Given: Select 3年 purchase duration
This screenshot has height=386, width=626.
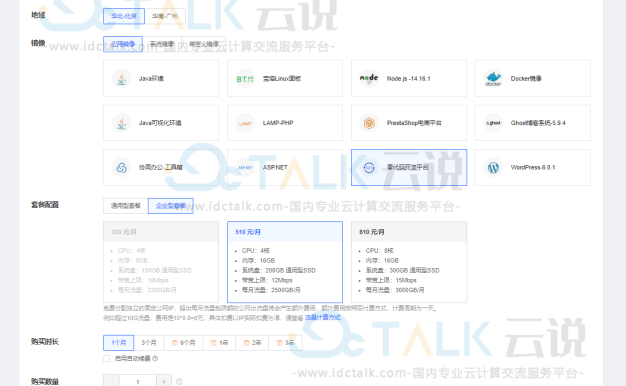Looking at the screenshot, I should click(285, 342).
